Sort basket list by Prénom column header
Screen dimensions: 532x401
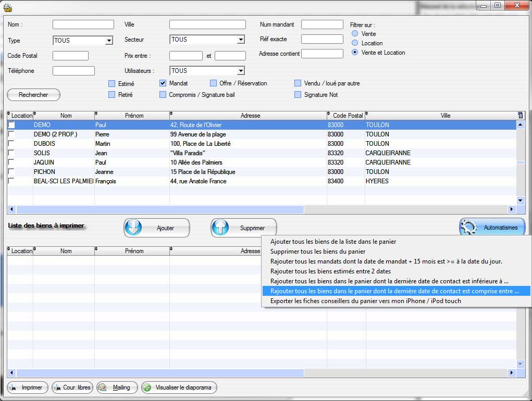click(134, 251)
